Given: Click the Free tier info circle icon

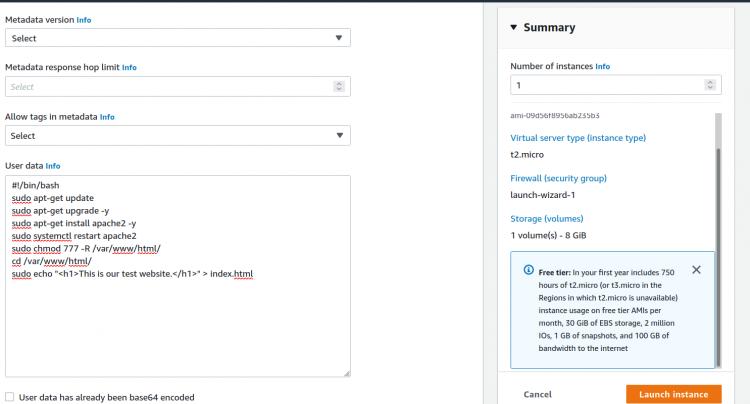Looking at the screenshot, I should pyautogui.click(x=528, y=270).
